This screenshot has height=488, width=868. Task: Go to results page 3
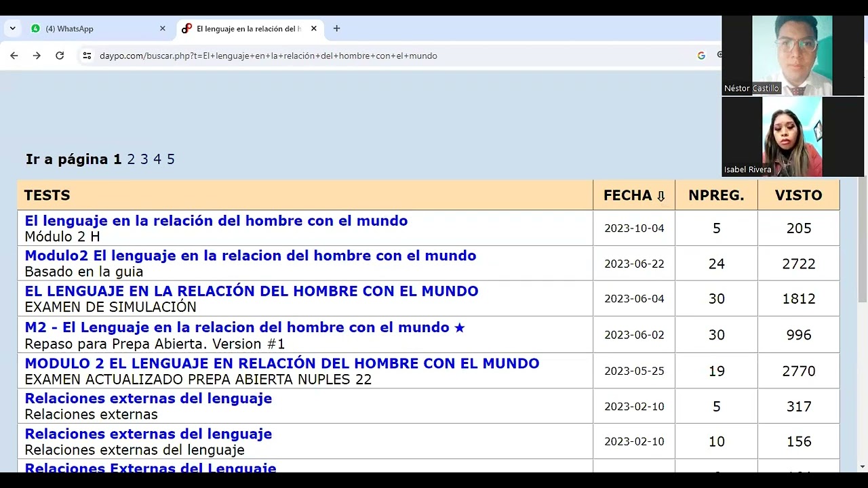tap(144, 159)
